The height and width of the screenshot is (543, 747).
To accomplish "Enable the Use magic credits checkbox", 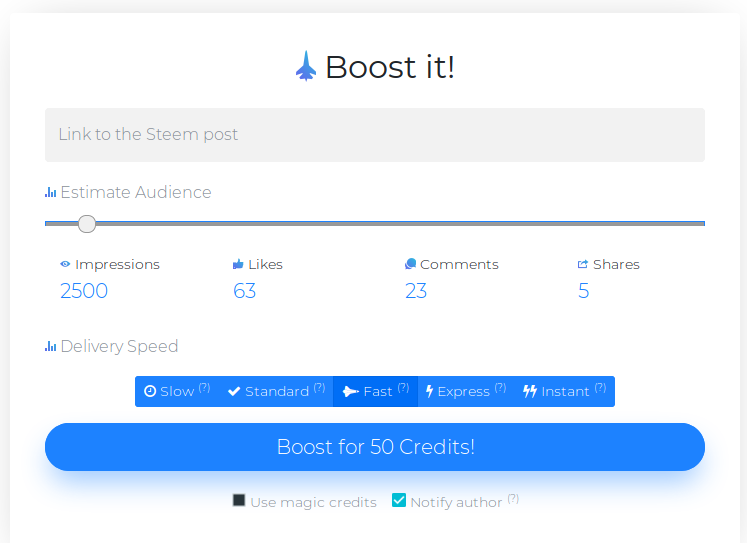I will coord(239,500).
